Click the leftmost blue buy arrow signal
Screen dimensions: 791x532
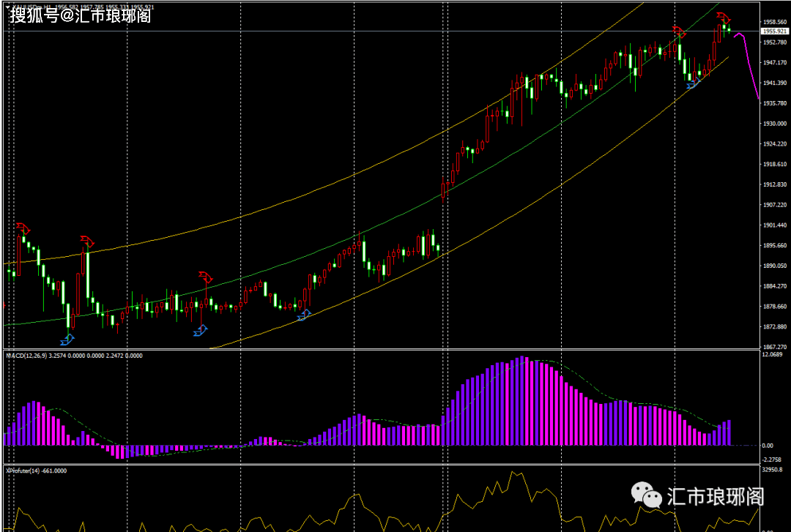[67, 339]
